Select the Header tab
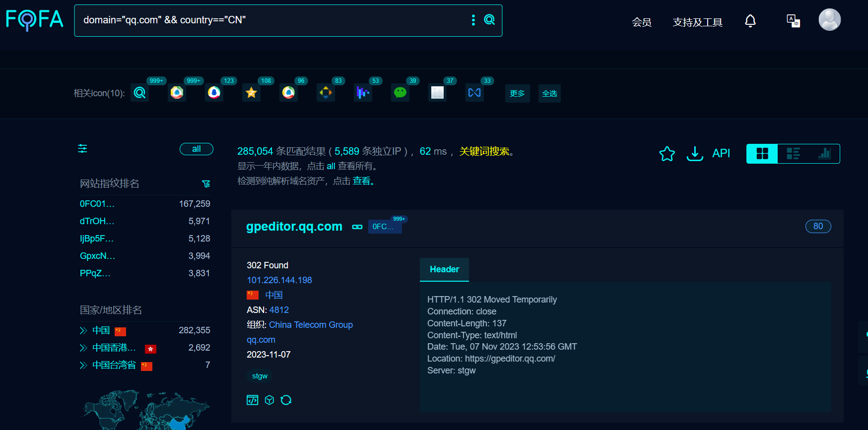Viewport: 868px width, 430px height. click(444, 269)
